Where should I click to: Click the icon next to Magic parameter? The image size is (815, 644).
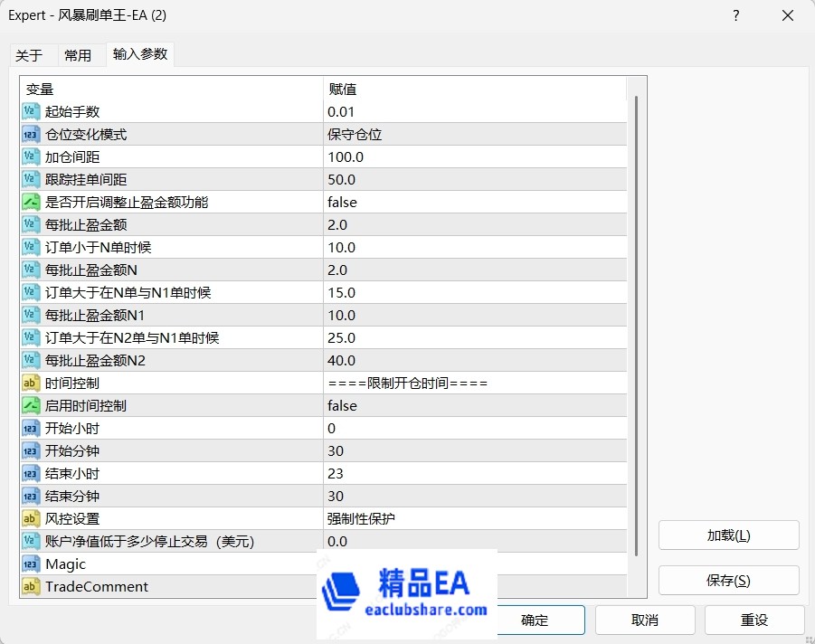pos(31,564)
